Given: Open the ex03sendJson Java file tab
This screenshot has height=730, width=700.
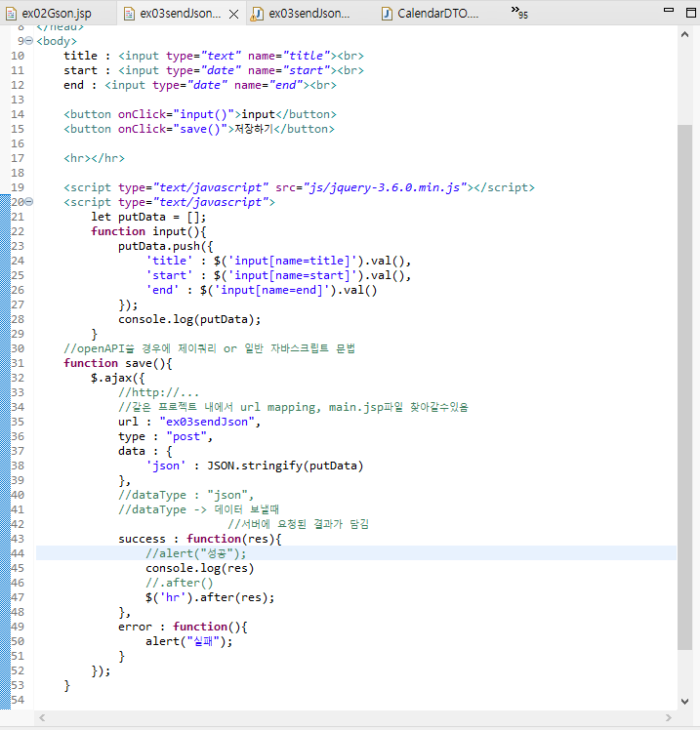Looking at the screenshot, I should click(x=309, y=14).
